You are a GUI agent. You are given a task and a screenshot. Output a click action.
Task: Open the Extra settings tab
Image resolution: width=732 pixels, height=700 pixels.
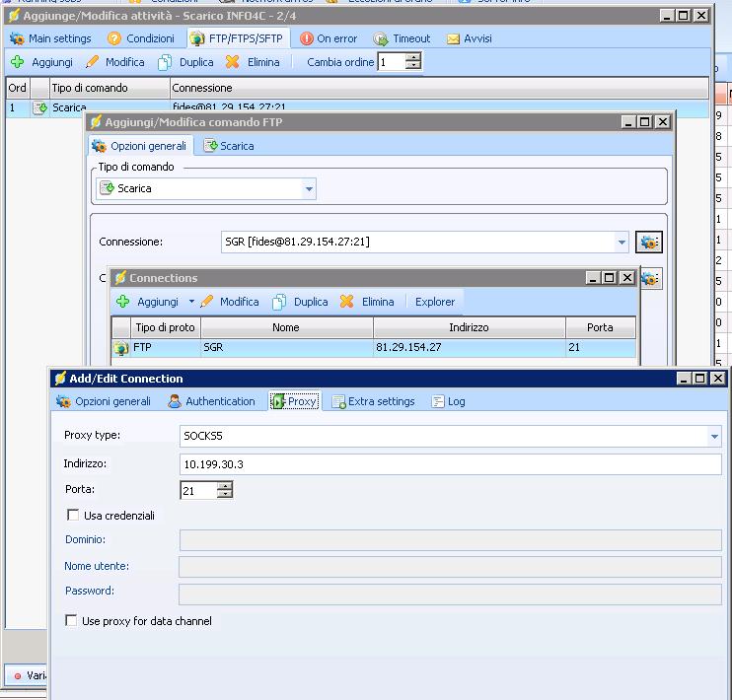click(x=373, y=401)
